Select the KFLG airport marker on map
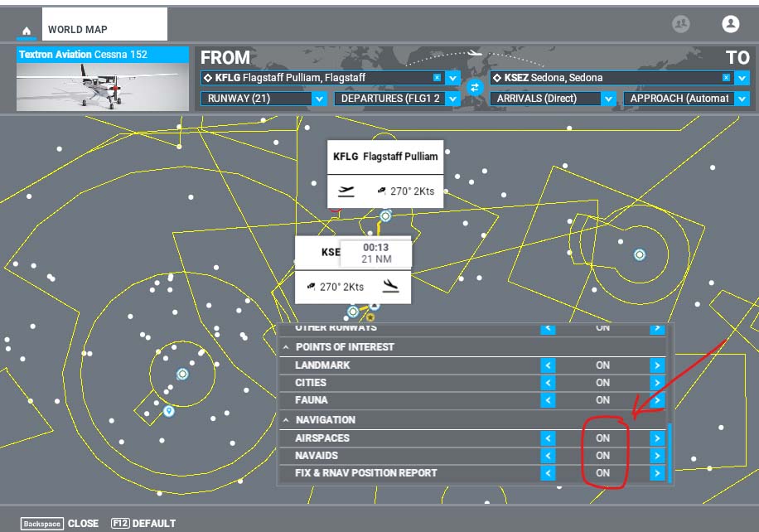Image resolution: width=759 pixels, height=532 pixels. click(x=385, y=216)
